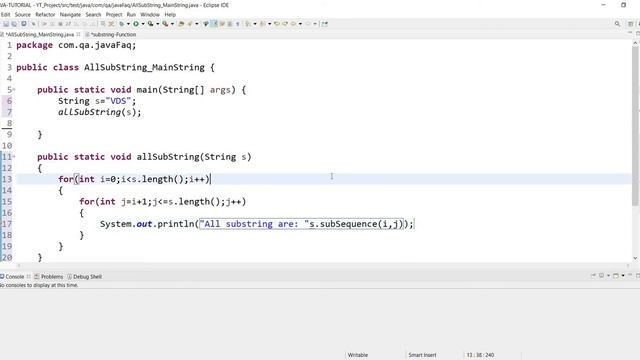The image size is (640, 360).
Task: Click s.subSequence(i,j) on line 17
Action: coord(356,224)
